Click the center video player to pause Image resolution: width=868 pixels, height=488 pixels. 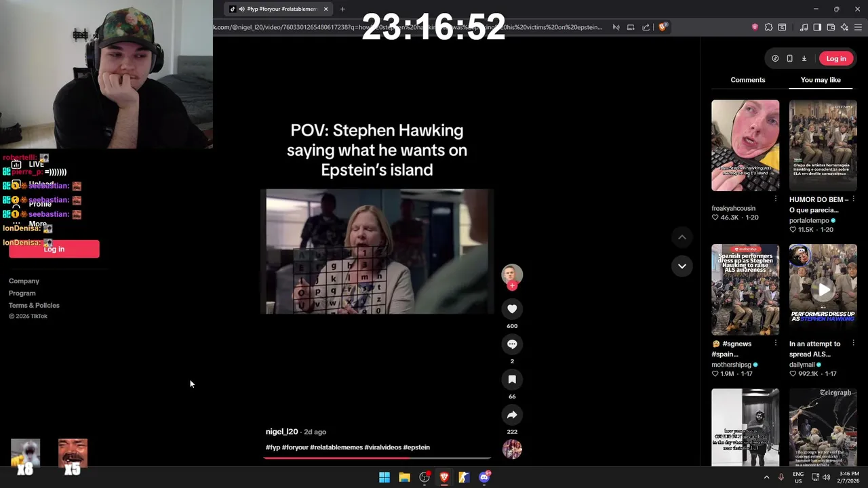click(377, 251)
